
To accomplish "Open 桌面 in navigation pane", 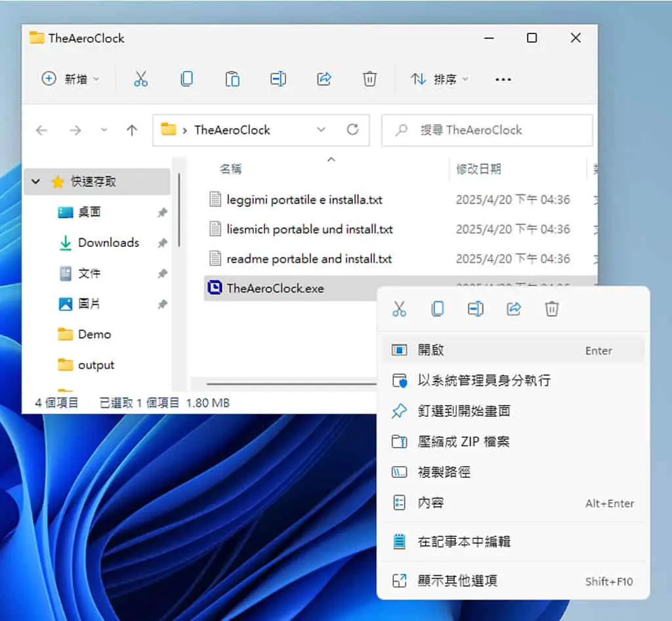I will pos(89,212).
